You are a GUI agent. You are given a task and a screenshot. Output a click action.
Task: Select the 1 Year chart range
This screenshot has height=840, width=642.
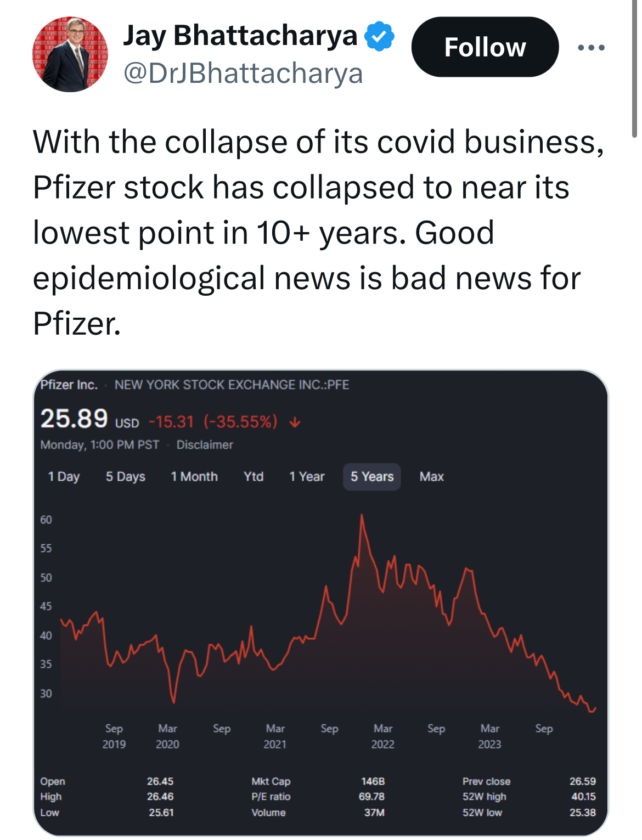[307, 477]
